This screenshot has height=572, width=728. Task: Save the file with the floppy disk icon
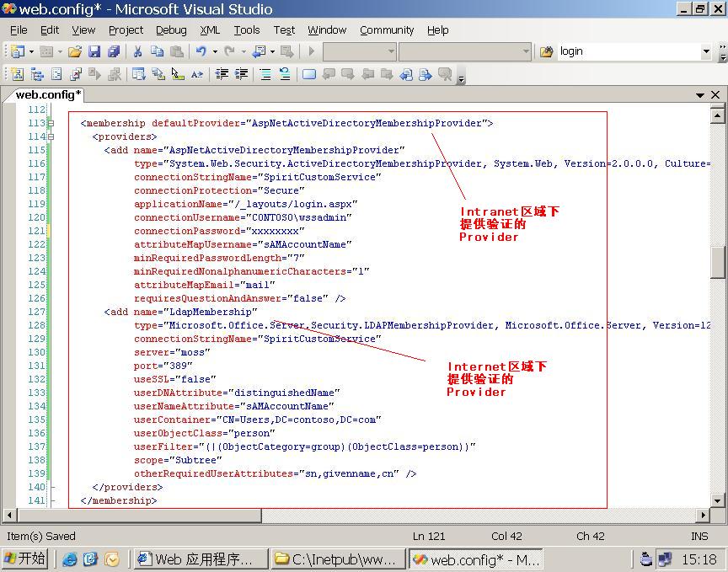click(x=94, y=51)
